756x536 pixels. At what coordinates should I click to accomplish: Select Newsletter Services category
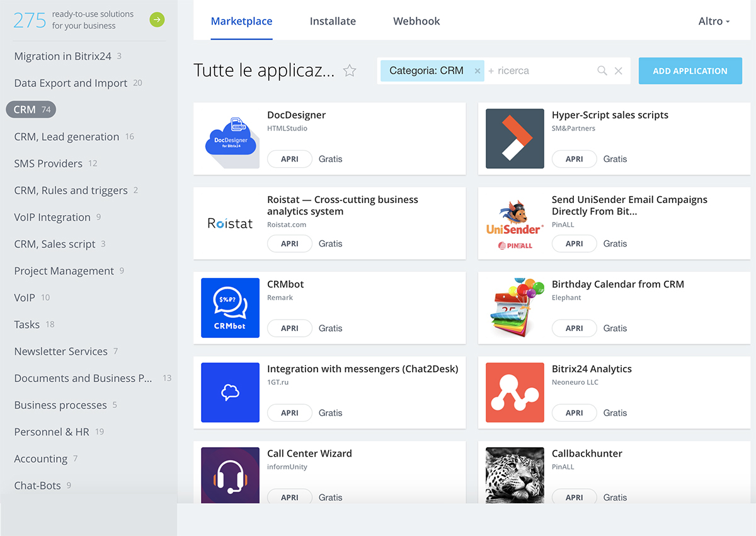pos(66,351)
